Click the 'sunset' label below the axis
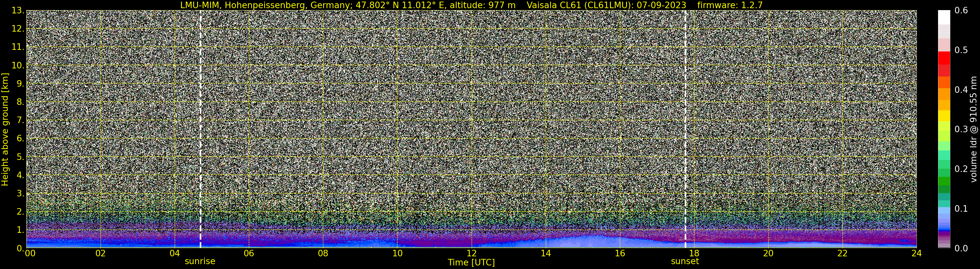This screenshot has height=269, width=980. click(x=685, y=262)
